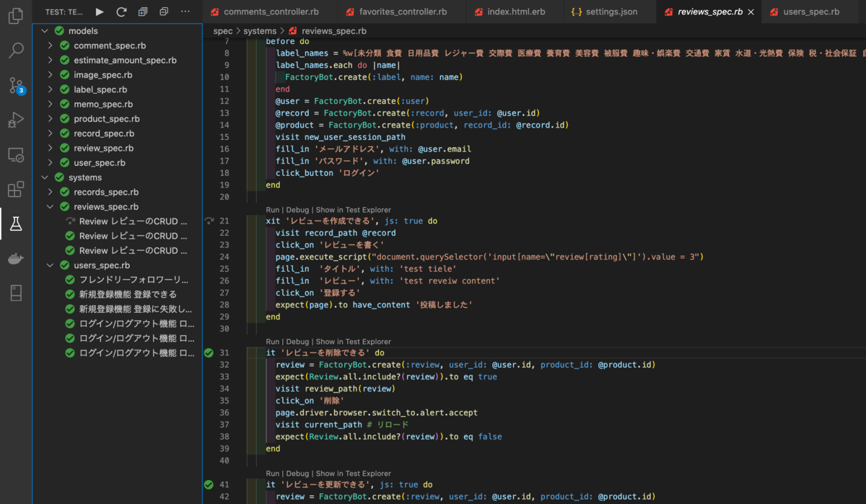Click the TEST: TE... panel title
The image size is (866, 504).
tap(64, 12)
